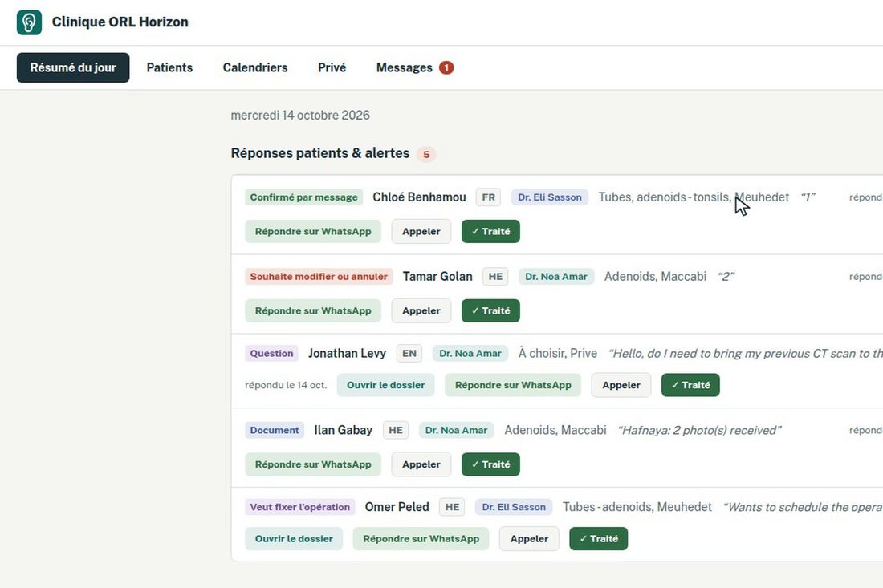Click the patient name Tamar Golan
Viewport: 883px width, 588px height.
coord(437,276)
